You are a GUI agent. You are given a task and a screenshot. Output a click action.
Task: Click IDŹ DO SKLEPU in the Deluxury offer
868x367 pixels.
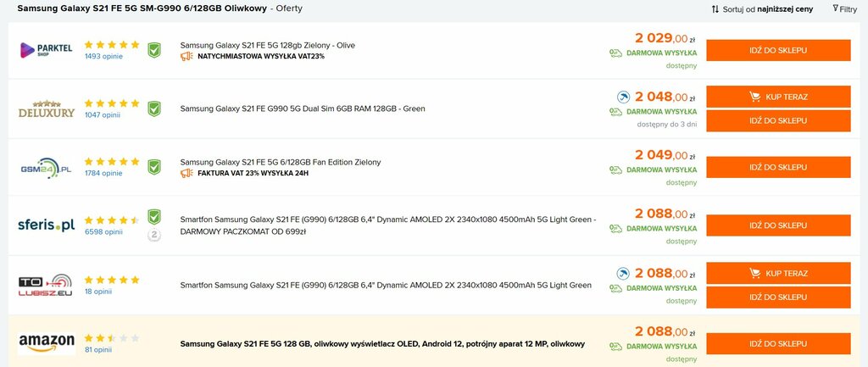coord(778,120)
